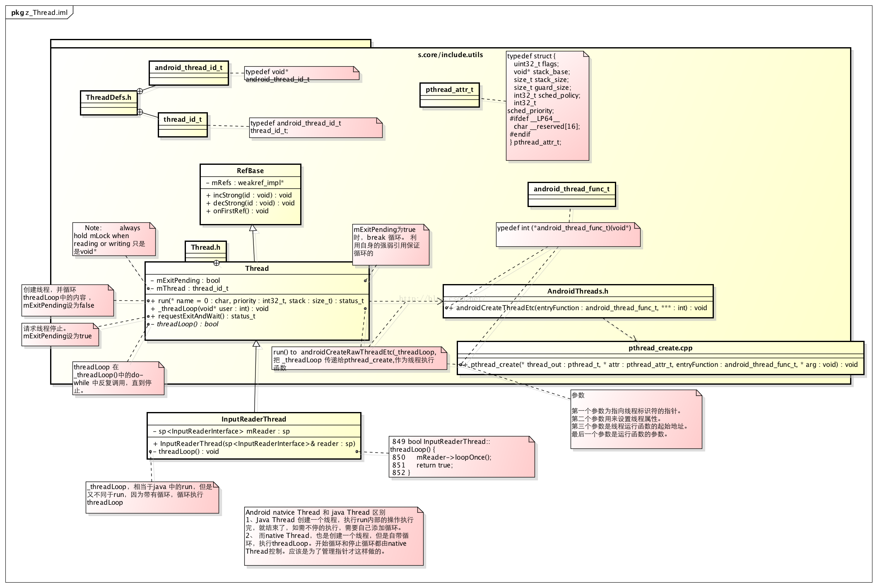Screen dimensions: 877x588
Task: Click the nesting circle-plus anchor above ThreadDefs.h
Action: click(x=140, y=91)
